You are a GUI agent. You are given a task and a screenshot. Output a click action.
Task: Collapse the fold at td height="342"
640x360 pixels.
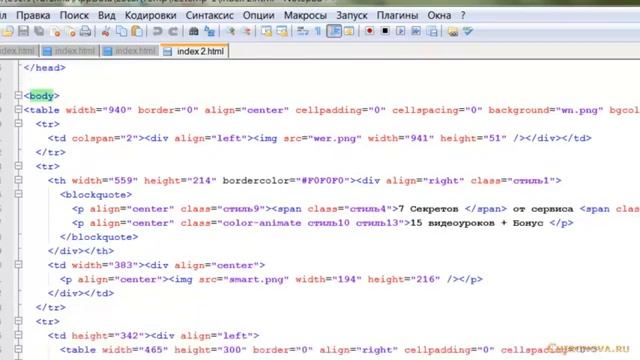click(x=18, y=335)
